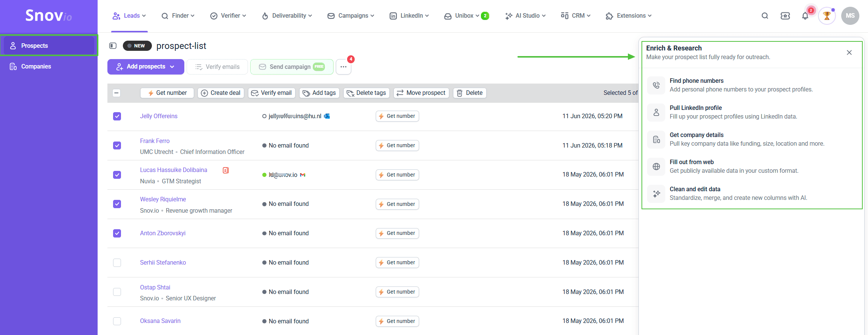Click Get number for Serhii Stefanenko

point(397,263)
